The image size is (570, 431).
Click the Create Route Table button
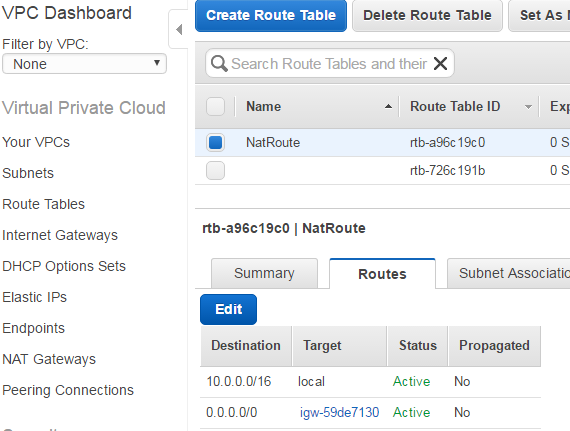point(271,15)
